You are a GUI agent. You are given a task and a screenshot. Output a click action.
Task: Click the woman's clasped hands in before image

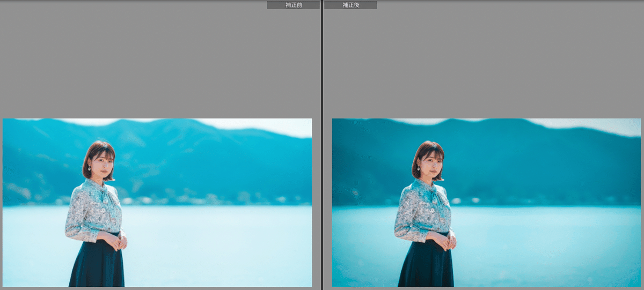tap(119, 241)
